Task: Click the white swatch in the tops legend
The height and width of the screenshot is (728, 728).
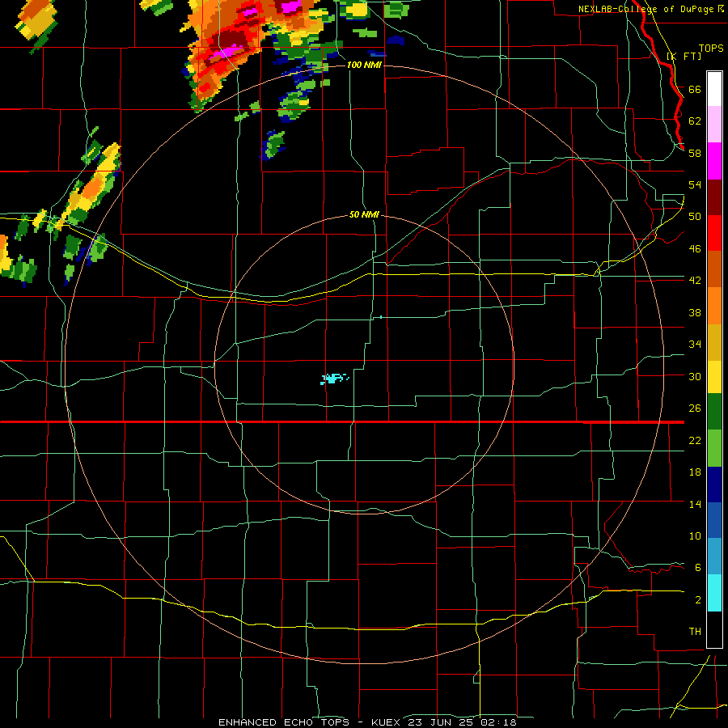Action: (x=714, y=89)
